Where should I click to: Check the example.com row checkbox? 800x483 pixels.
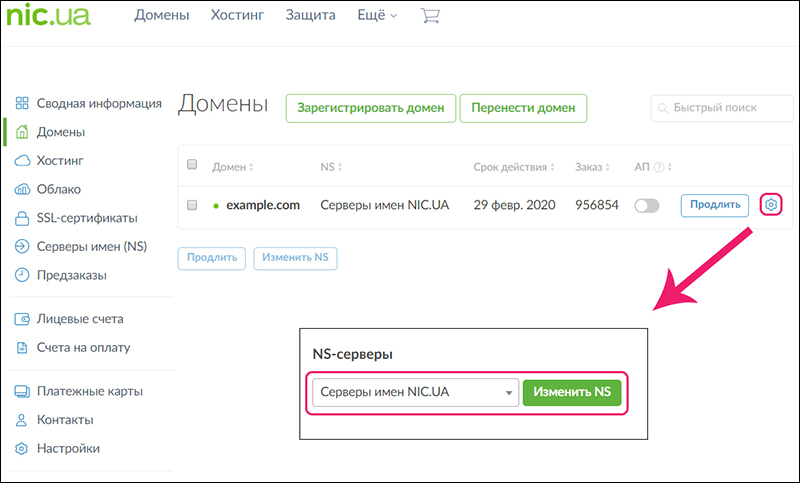(x=193, y=205)
